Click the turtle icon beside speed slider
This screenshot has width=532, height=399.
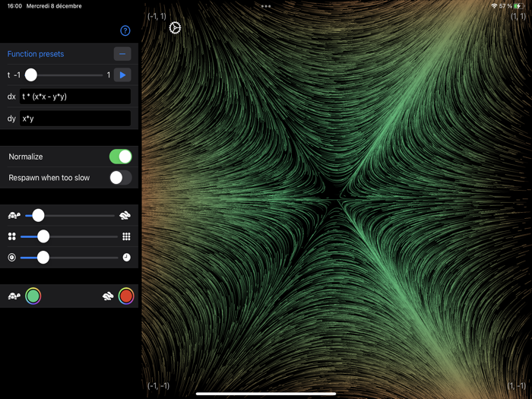[x=14, y=215]
